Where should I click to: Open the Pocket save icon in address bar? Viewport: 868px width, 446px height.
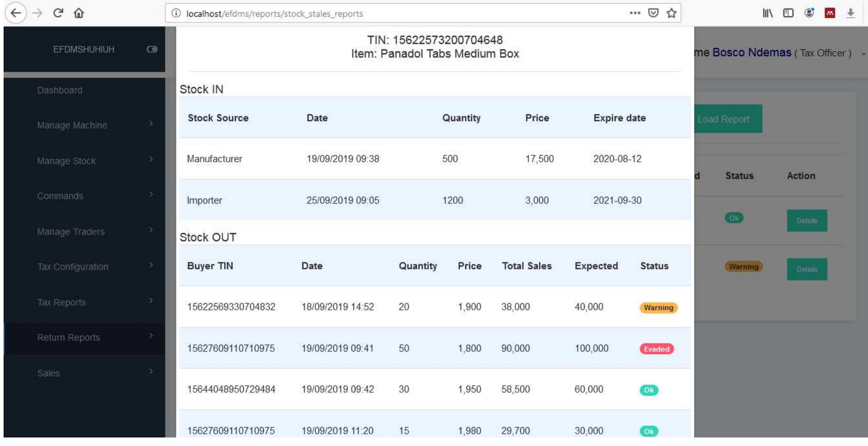tap(653, 13)
